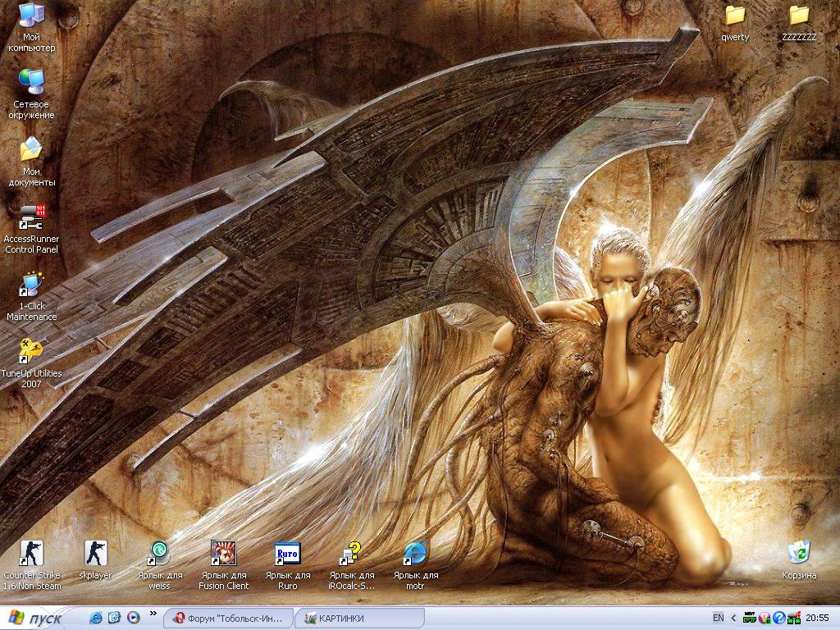
Task: Open the EN language indicator
Action: pyautogui.click(x=718, y=618)
